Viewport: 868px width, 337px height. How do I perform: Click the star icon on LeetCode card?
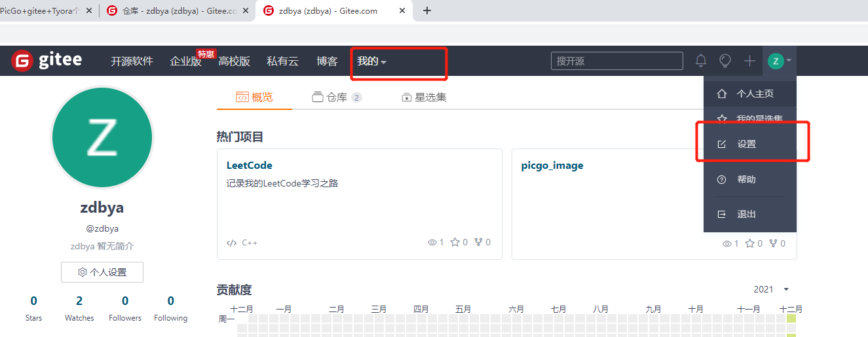[455, 243]
